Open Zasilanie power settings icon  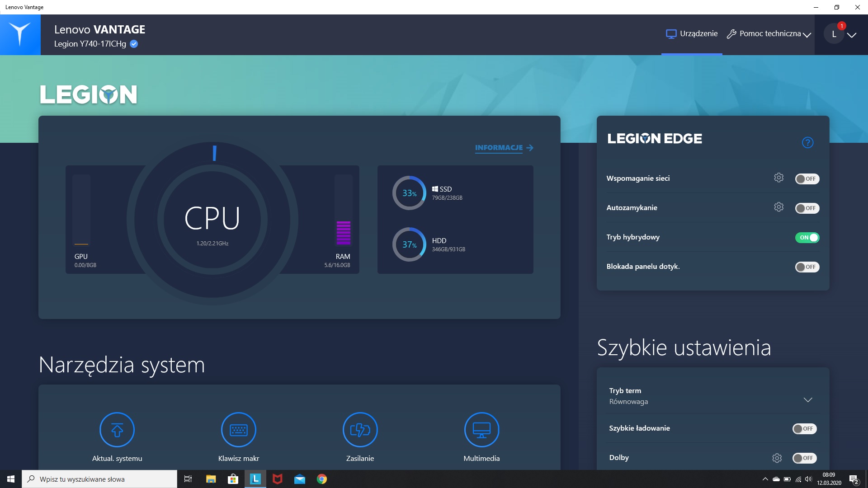pos(360,430)
